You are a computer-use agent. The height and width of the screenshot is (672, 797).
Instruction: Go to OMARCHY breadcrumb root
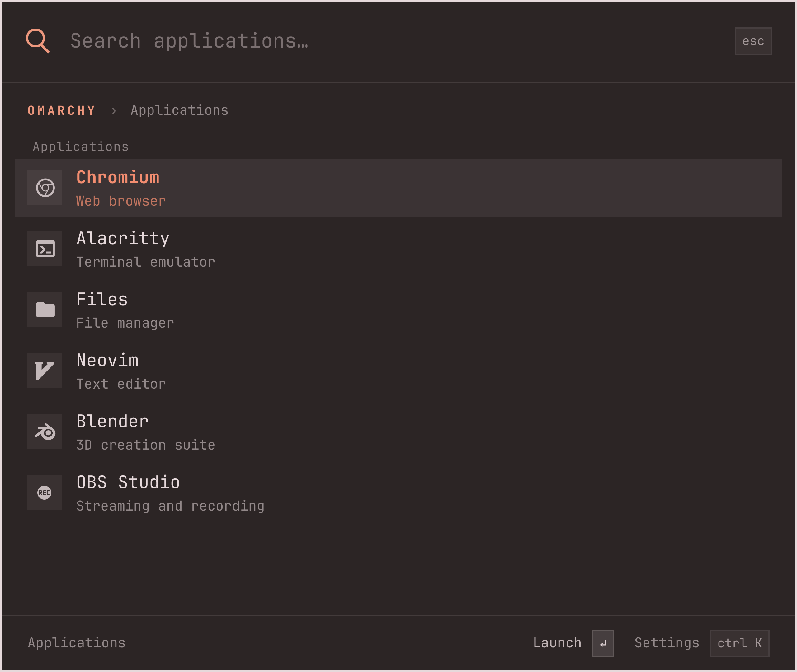click(x=61, y=110)
